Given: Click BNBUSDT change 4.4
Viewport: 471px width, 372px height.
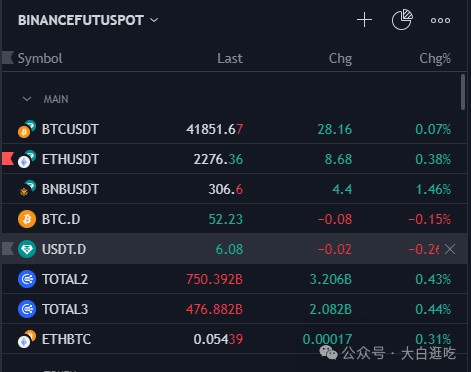Looking at the screenshot, I should (x=342, y=189).
